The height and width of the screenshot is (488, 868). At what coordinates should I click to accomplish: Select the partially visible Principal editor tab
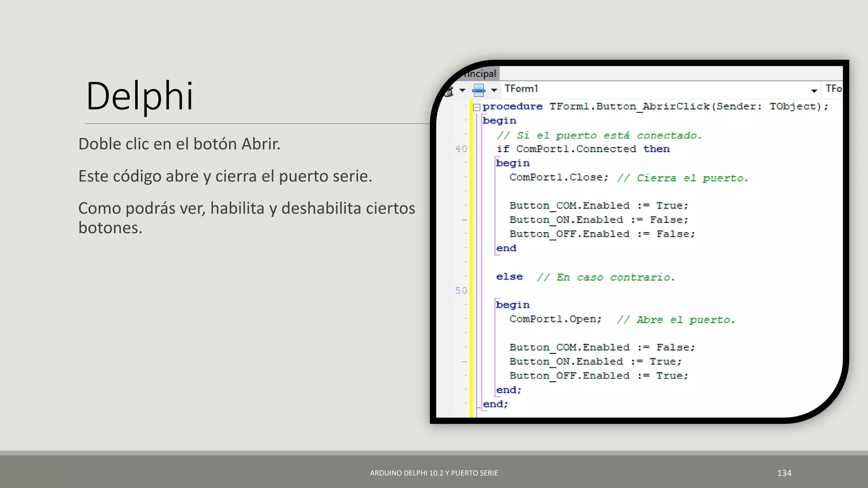[x=480, y=74]
